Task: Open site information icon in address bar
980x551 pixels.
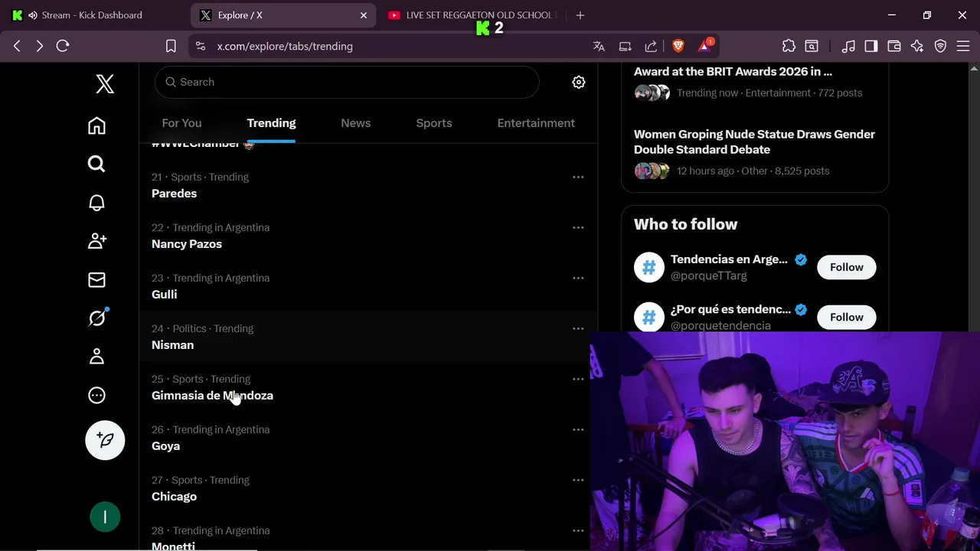Action: [x=201, y=46]
